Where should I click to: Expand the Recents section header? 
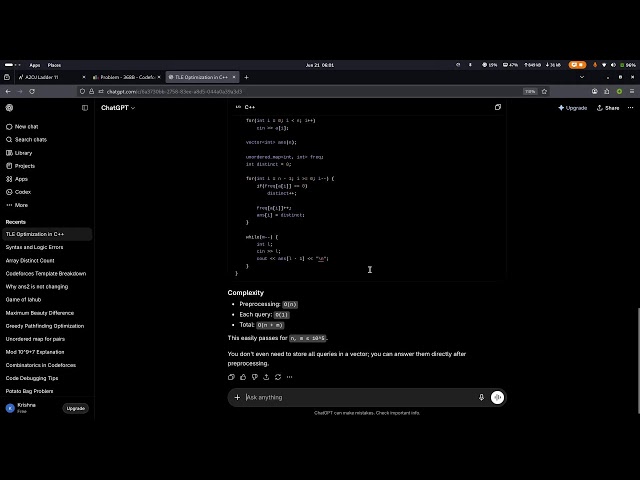click(x=16, y=222)
